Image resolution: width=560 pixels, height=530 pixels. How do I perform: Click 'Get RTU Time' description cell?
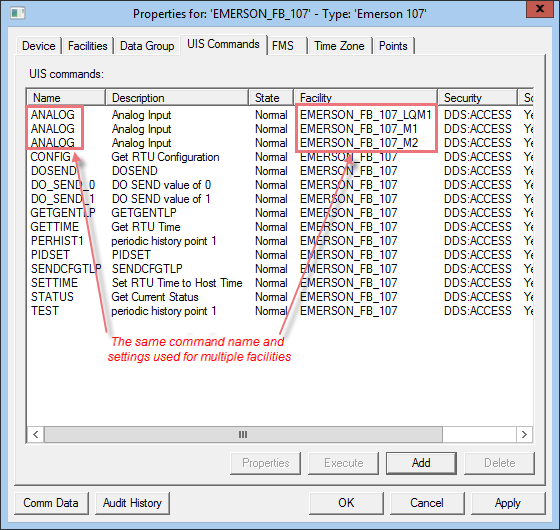[x=146, y=227]
